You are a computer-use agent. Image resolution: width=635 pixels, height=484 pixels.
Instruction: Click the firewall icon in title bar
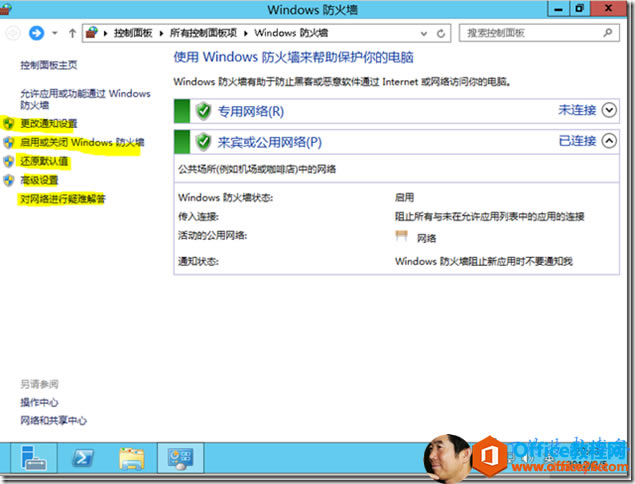pyautogui.click(x=6, y=9)
